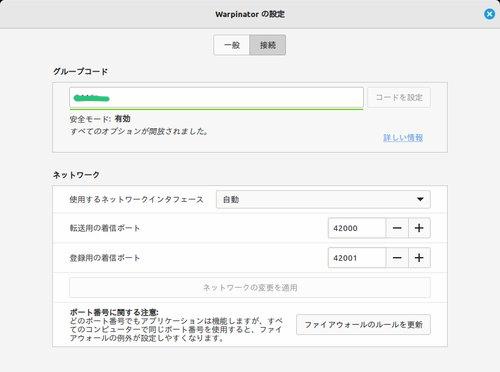The width and height of the screenshot is (500, 372).
Task: Click the 安全モード: 有効 status text
Action: (x=100, y=119)
